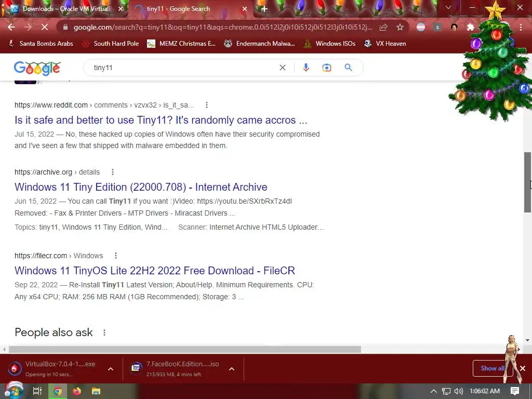This screenshot has height=399, width=532.
Task: Clear the search box with X
Action: tap(282, 68)
